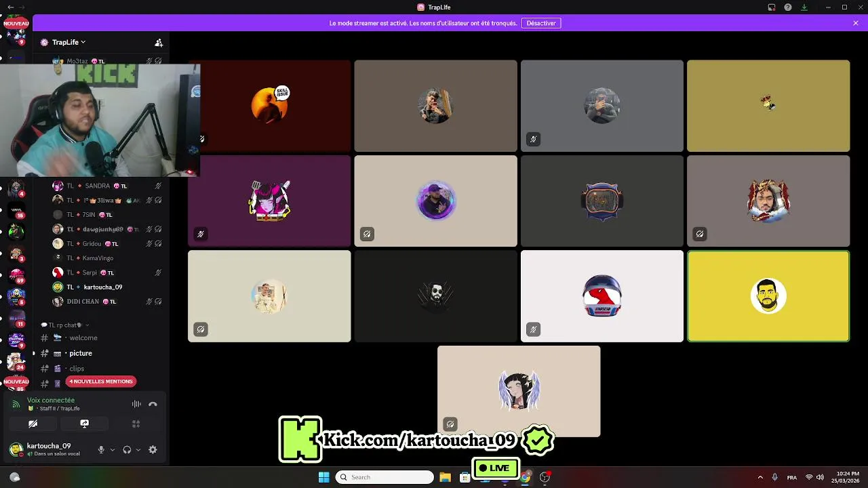Image resolution: width=868 pixels, height=488 pixels.
Task: Open the help question mark icon
Action: click(788, 7)
